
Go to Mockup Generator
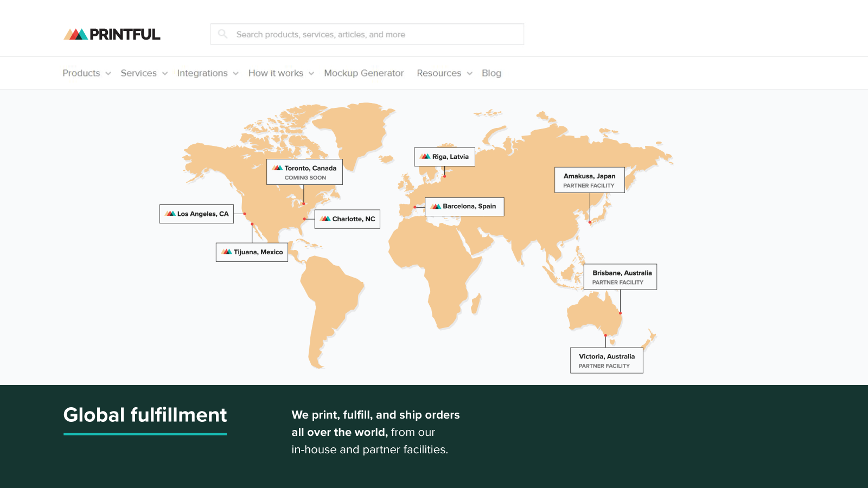[x=364, y=73]
